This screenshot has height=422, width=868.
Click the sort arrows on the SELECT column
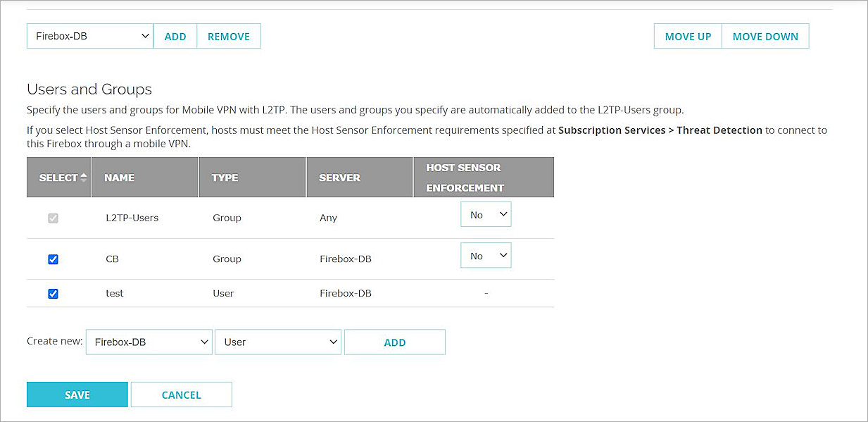pyautogui.click(x=84, y=178)
